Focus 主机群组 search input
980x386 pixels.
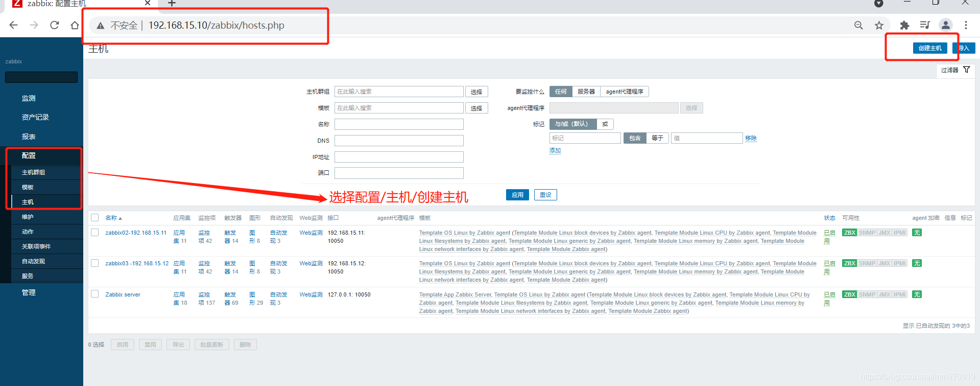coord(399,92)
